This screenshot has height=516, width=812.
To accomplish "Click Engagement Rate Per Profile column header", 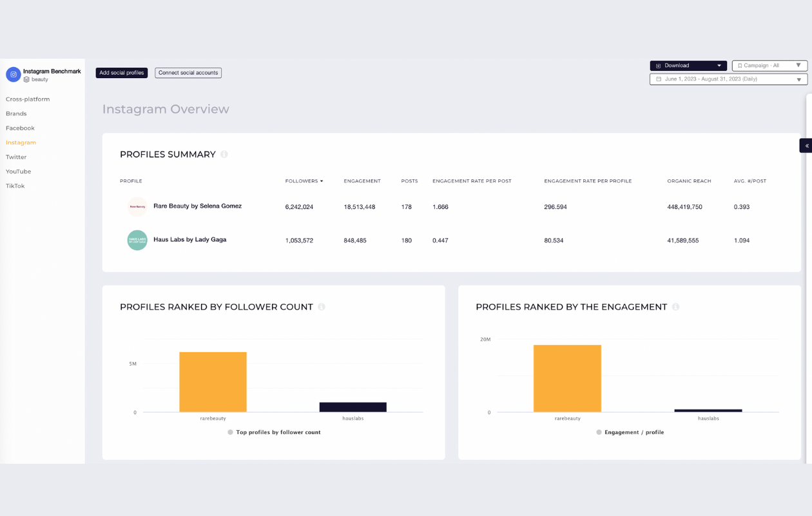I will [588, 181].
